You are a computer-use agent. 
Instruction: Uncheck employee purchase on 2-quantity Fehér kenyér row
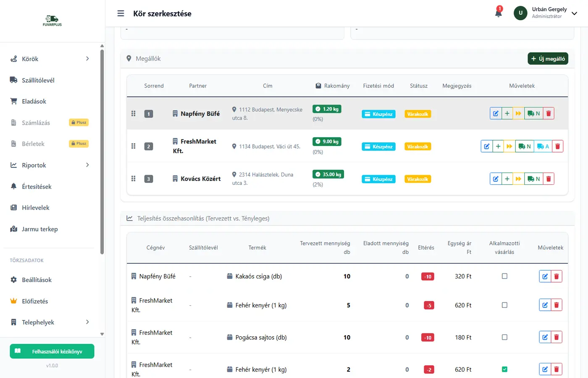pyautogui.click(x=504, y=370)
